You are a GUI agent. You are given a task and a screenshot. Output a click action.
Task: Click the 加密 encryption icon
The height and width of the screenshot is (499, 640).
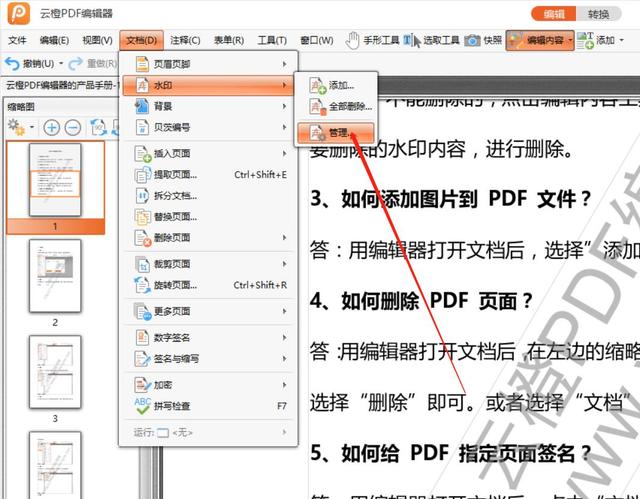click(x=142, y=385)
